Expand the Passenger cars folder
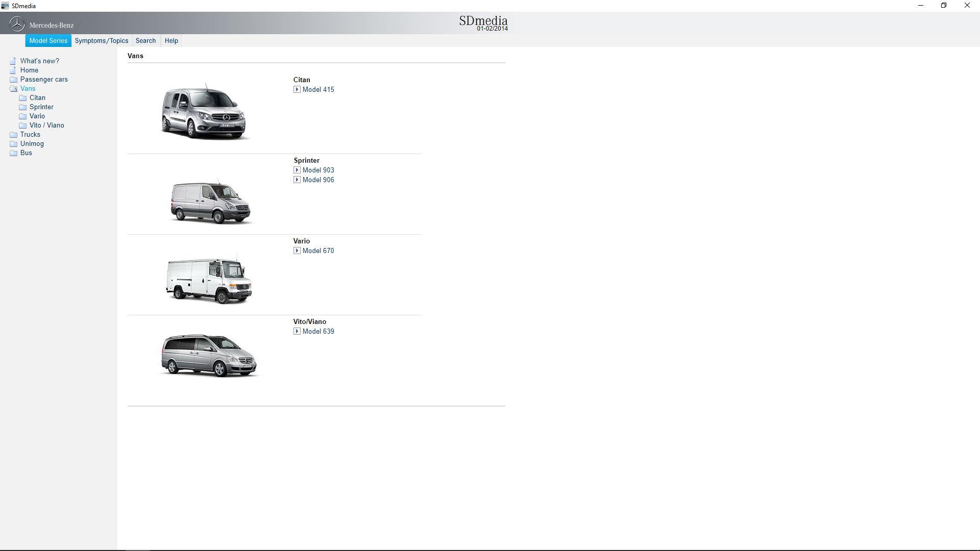Viewport: 980px width, 551px height. 44,80
